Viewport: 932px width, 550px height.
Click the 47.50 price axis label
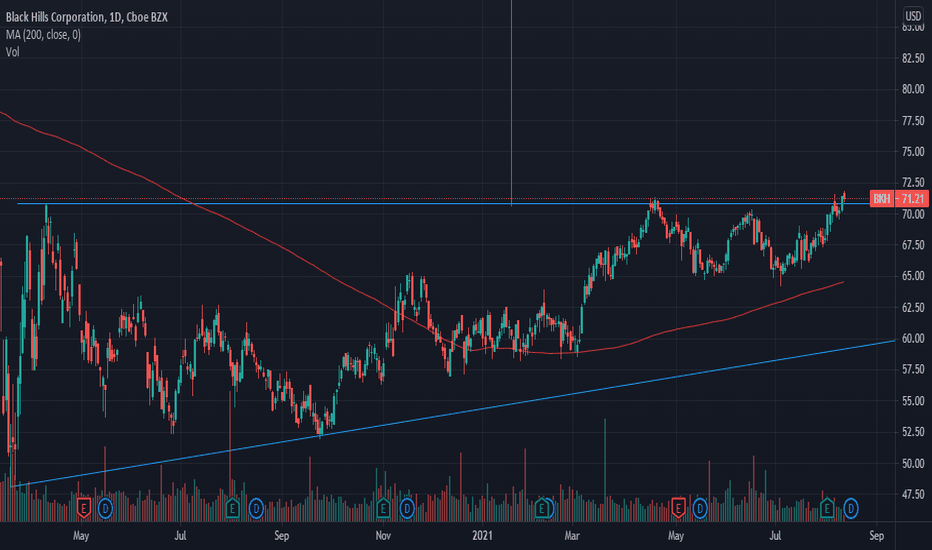[x=913, y=494]
